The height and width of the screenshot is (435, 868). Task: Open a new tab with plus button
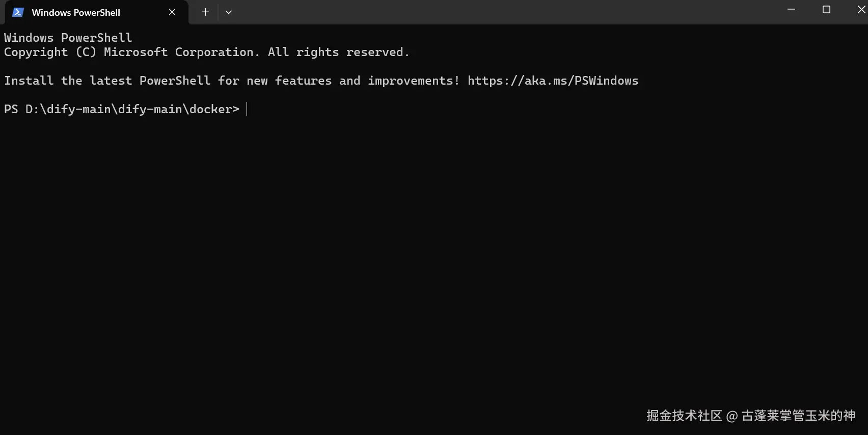205,12
